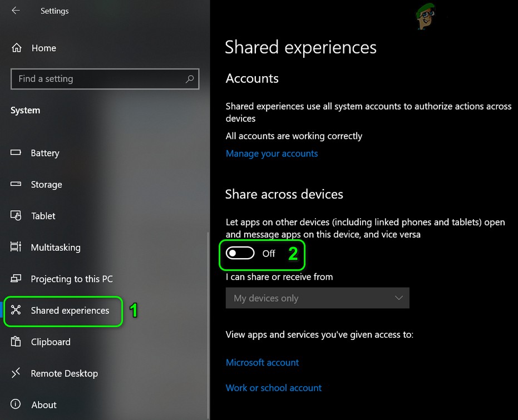The height and width of the screenshot is (420, 518).
Task: Click the Tablet icon in sidebar
Action: [16, 216]
